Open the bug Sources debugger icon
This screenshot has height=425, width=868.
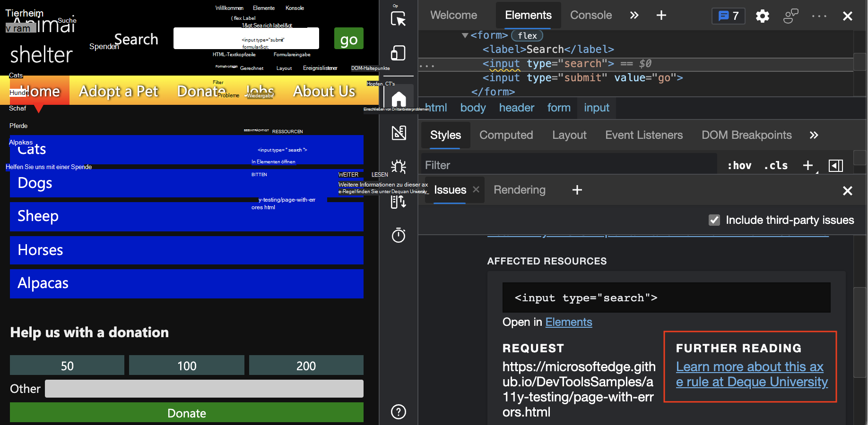(x=399, y=166)
